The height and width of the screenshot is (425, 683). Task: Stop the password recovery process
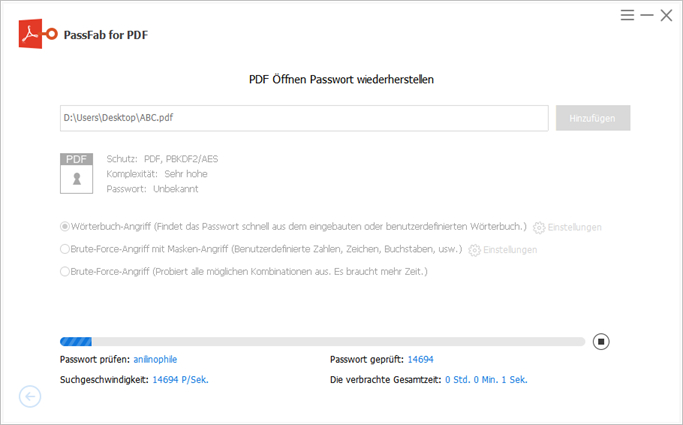coord(601,341)
